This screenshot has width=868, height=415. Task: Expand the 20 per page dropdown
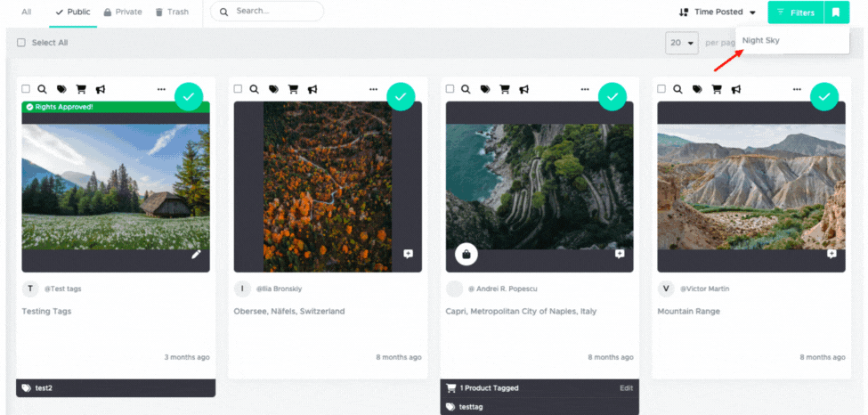tap(682, 43)
